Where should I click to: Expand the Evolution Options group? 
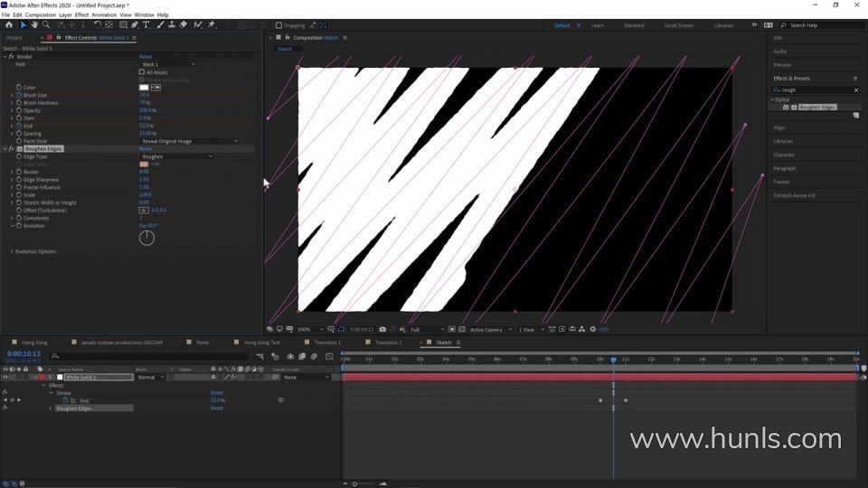12,252
